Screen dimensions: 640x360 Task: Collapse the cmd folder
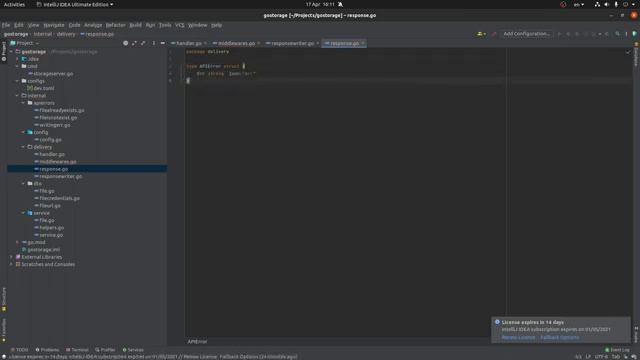coord(17,66)
